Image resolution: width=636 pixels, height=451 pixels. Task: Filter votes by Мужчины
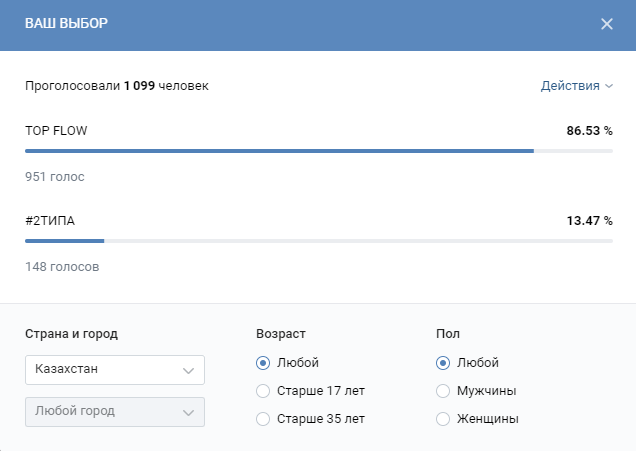(x=443, y=391)
